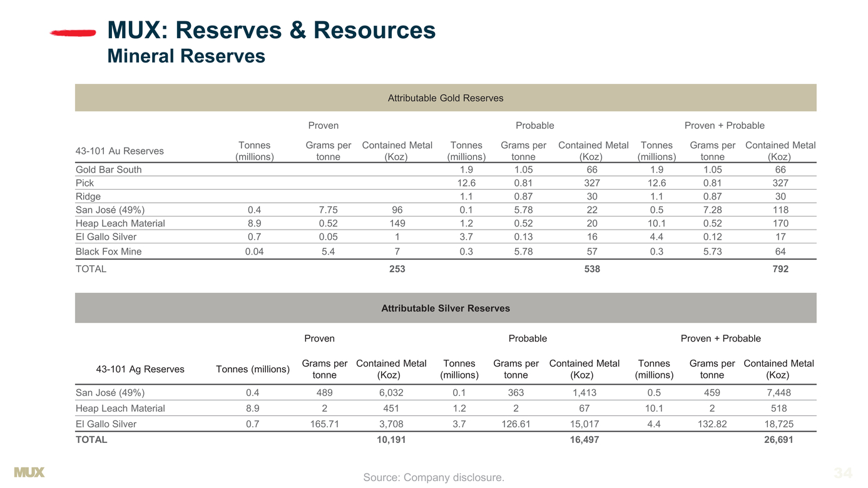Click Black Fox combined contained metal '64'

(780, 252)
